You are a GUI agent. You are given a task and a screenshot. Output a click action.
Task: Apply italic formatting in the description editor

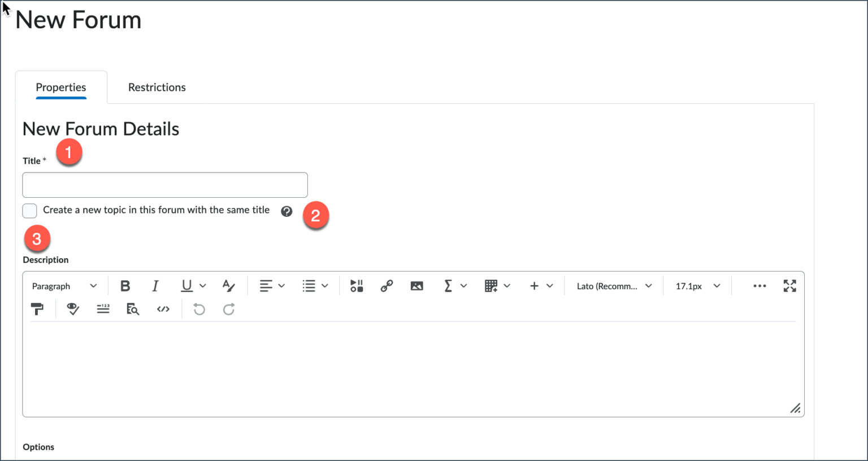click(155, 286)
